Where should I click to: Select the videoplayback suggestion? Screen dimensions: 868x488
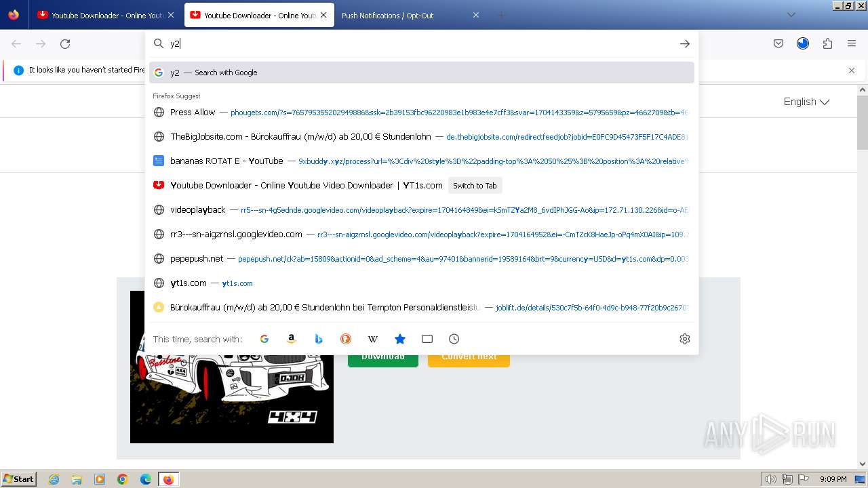coord(422,210)
